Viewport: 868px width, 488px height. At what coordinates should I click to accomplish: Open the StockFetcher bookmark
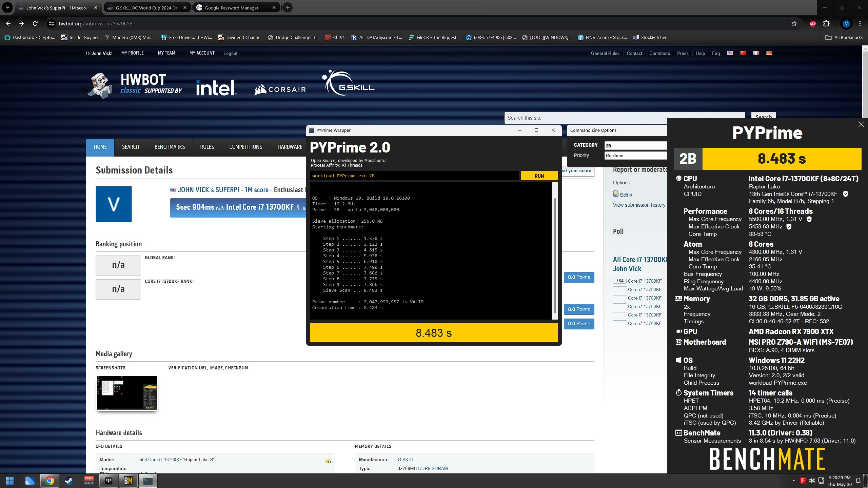(x=650, y=37)
